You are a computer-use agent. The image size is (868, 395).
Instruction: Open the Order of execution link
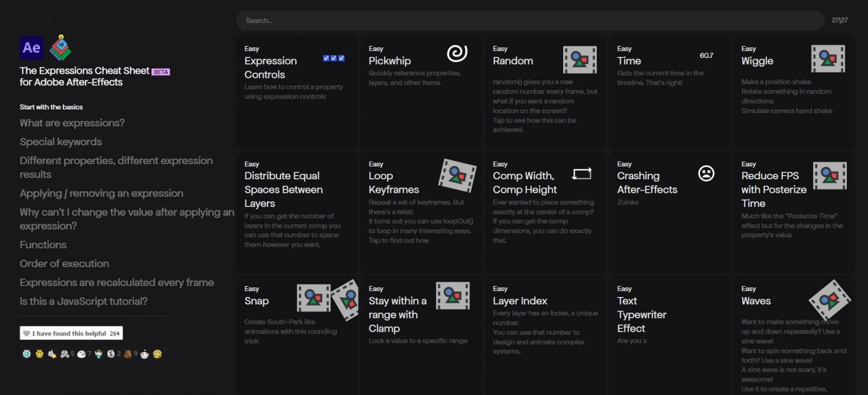coord(64,264)
